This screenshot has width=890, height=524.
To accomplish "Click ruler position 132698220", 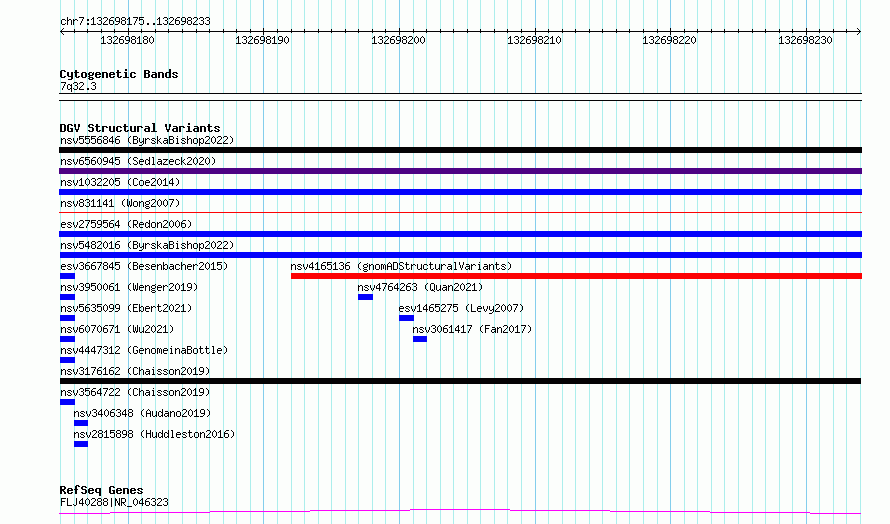I will (x=669, y=40).
